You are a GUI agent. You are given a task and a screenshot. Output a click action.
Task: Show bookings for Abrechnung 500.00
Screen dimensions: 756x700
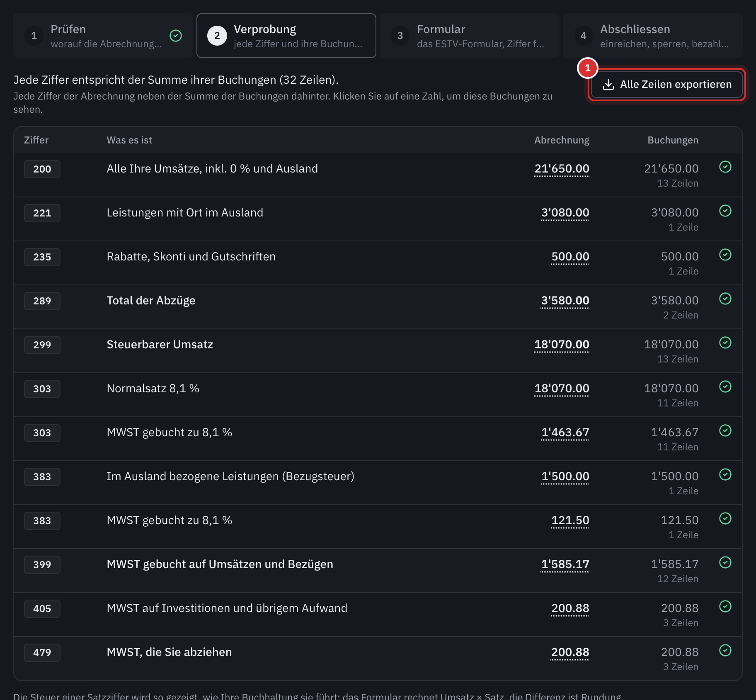click(570, 257)
